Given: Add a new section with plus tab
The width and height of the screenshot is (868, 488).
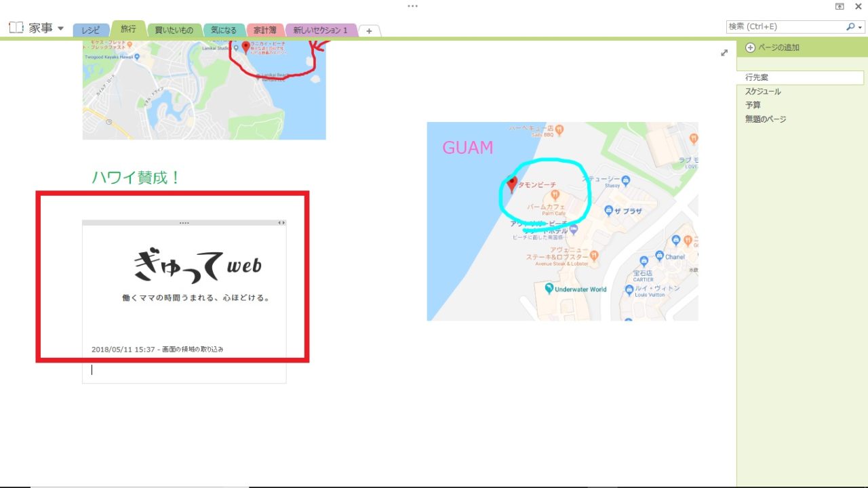Looking at the screenshot, I should tap(370, 31).
